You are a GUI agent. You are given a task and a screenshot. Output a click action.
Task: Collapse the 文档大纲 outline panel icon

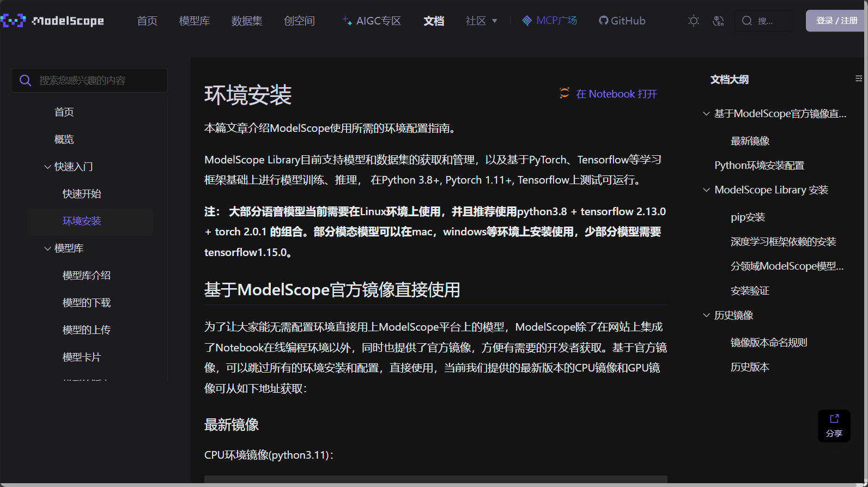[859, 79]
